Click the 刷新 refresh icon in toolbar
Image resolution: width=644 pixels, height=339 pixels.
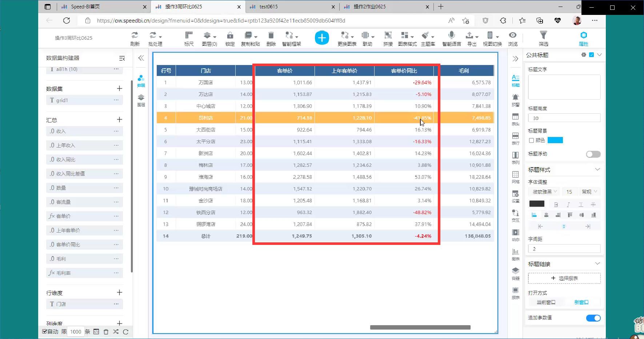(135, 36)
